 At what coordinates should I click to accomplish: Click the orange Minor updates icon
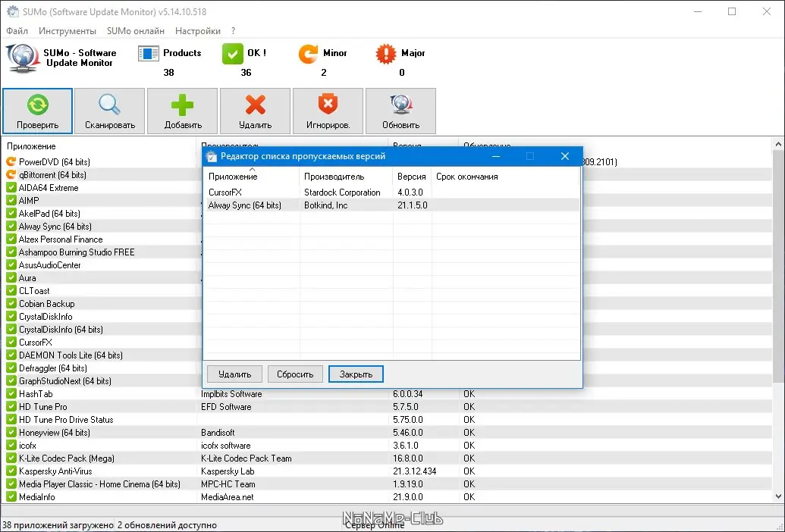coord(306,53)
